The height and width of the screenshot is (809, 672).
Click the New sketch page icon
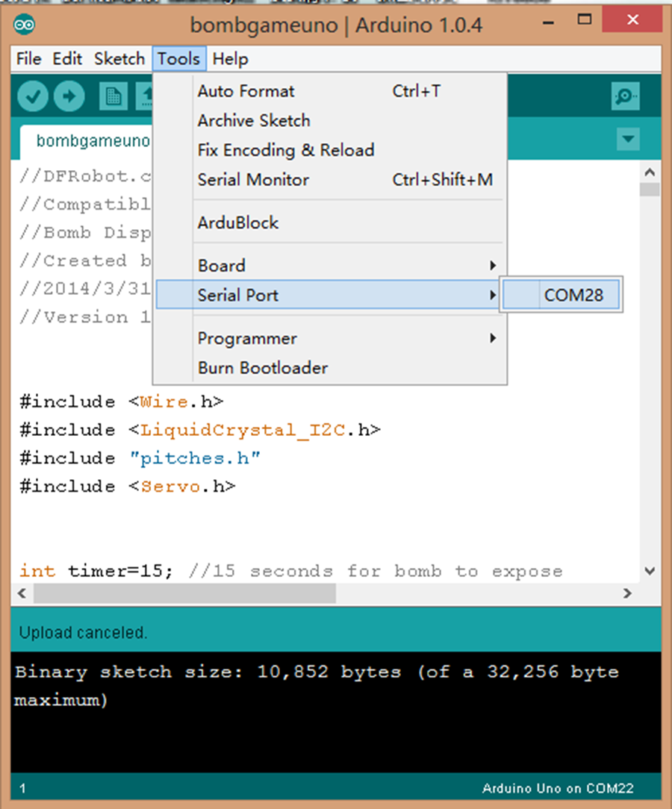pos(113,96)
